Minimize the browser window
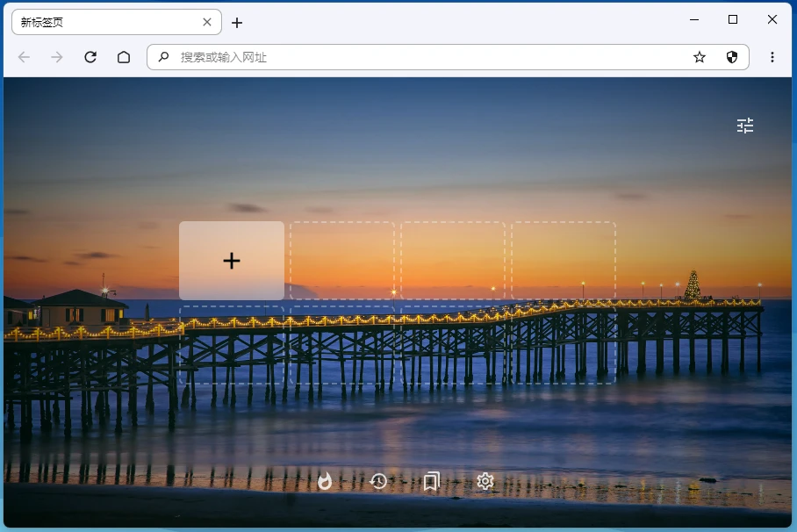Screen dimensions: 797x532 (694, 20)
